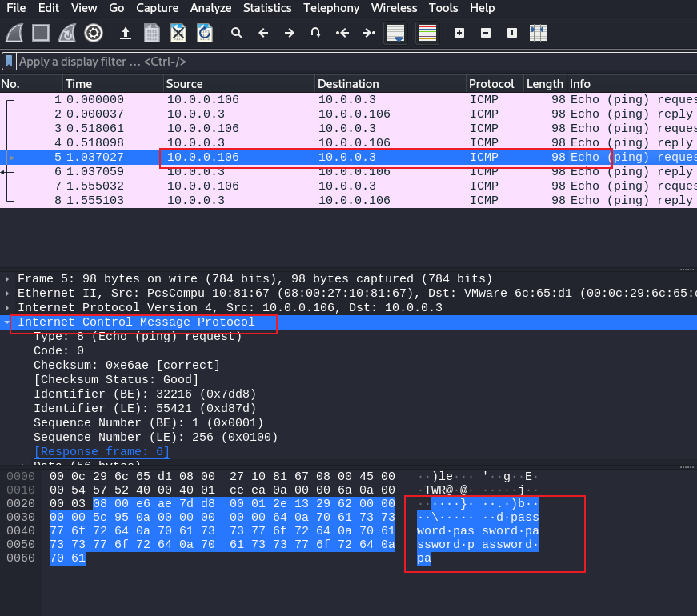The image size is (697, 616).
Task: Sort by the Destination column header
Action: pyautogui.click(x=391, y=84)
